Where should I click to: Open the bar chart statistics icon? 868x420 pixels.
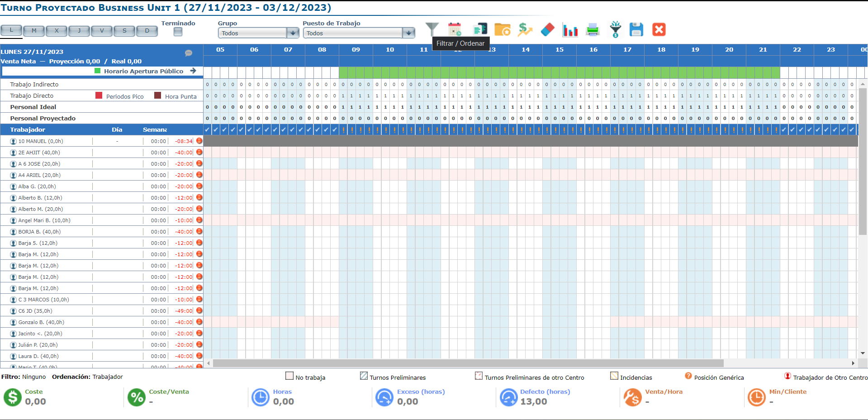[x=570, y=30]
